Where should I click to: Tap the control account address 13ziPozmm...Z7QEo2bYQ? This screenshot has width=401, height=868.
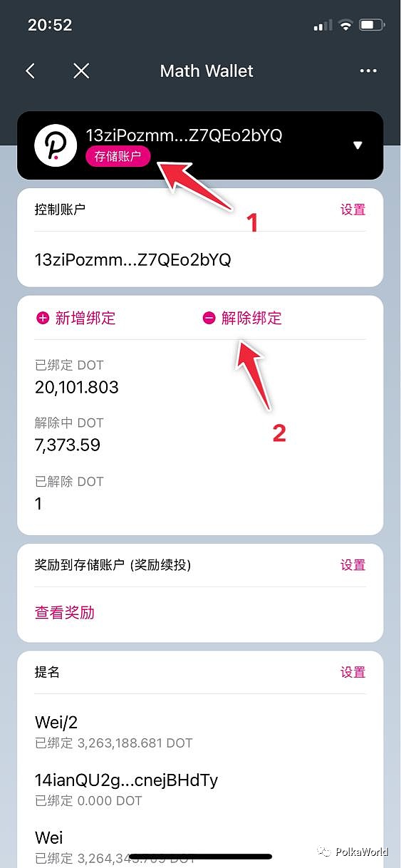pos(133,260)
